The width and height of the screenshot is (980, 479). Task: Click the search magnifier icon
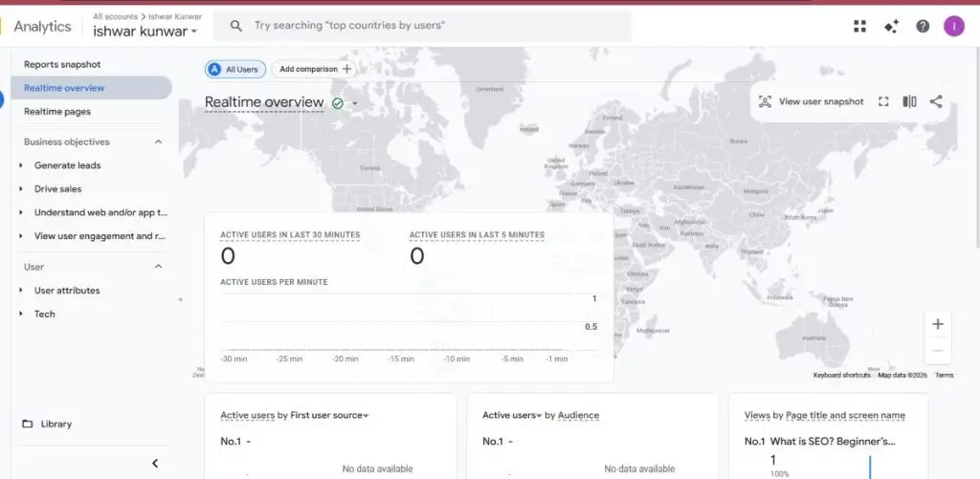pos(235,26)
